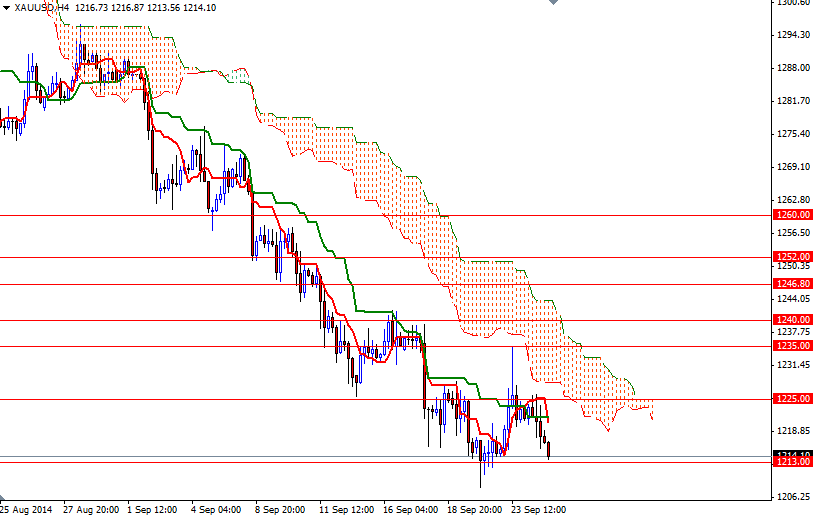This screenshot has height=516, width=813.
Task: Click the 1218.85 price axis value
Action: click(x=793, y=430)
